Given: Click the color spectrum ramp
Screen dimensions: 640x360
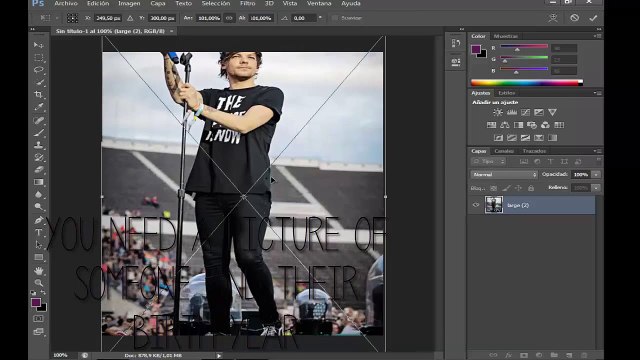Looking at the screenshot, I should tap(527, 83).
